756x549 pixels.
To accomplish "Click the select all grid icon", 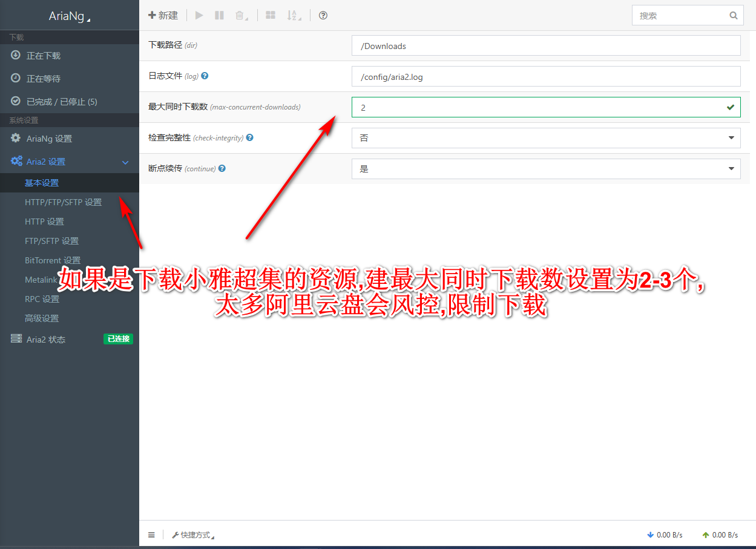I will (x=271, y=16).
